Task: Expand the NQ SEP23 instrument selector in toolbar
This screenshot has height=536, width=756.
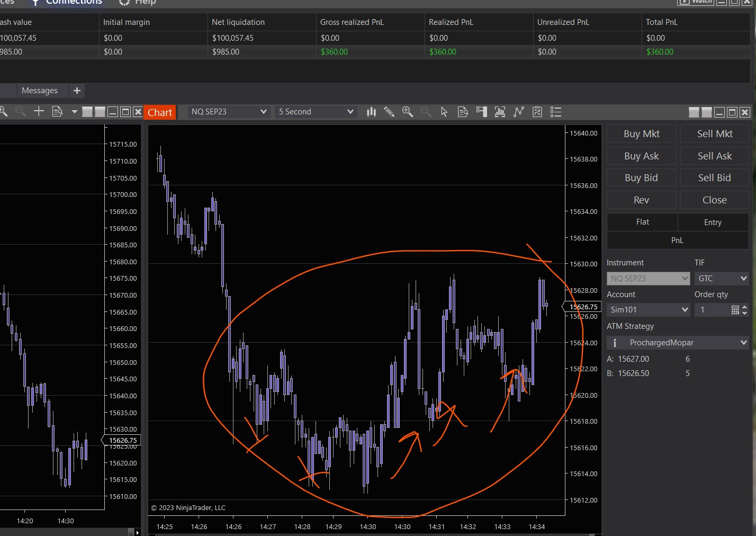Action: point(229,112)
